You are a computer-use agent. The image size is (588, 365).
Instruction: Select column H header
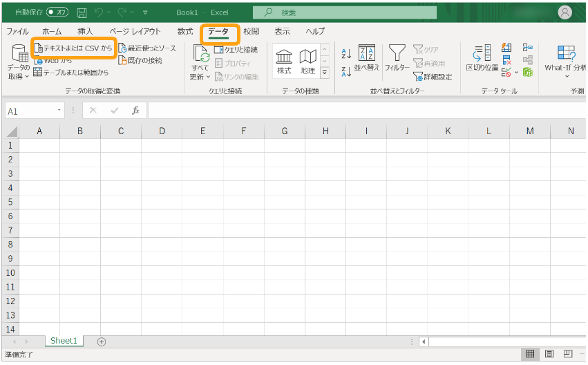pyautogui.click(x=325, y=131)
